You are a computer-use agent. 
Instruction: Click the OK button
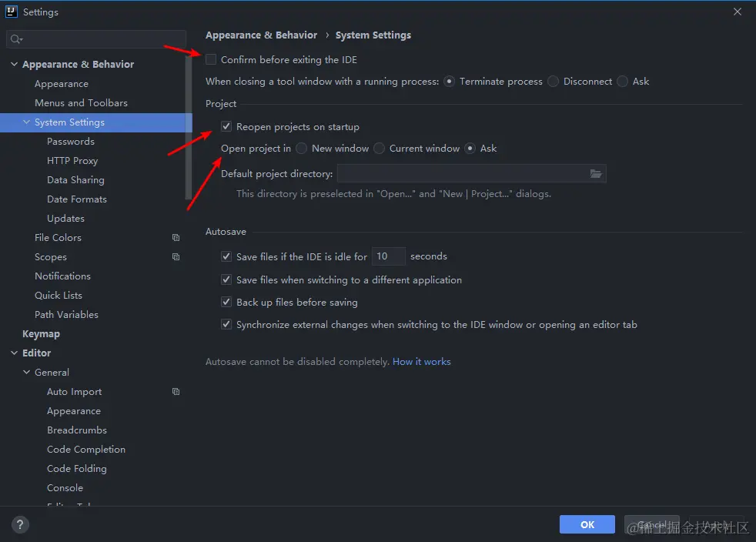tap(587, 524)
